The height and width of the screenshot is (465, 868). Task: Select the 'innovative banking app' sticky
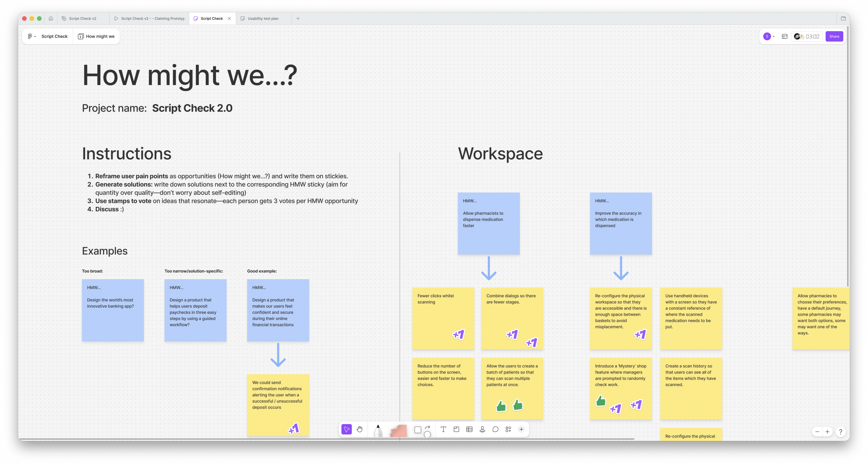(113, 310)
